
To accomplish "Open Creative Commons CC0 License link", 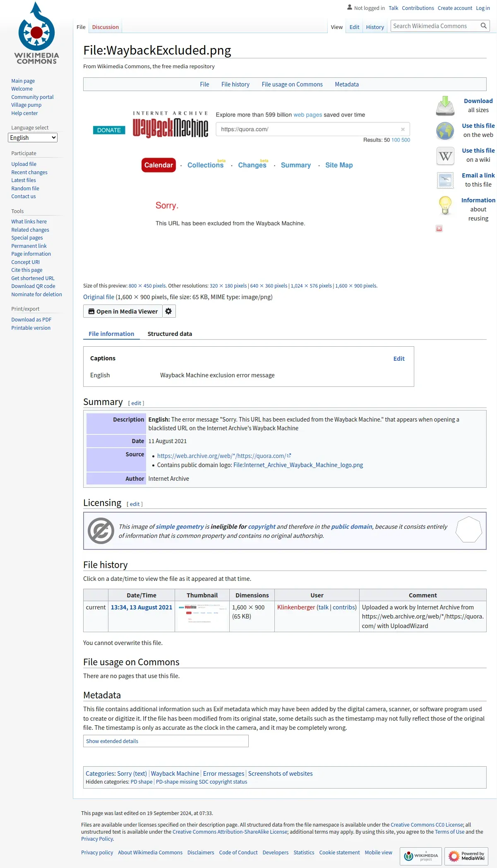I will pyautogui.click(x=427, y=825).
